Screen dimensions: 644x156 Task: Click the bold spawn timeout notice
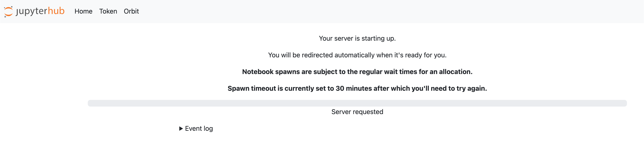[x=357, y=89]
